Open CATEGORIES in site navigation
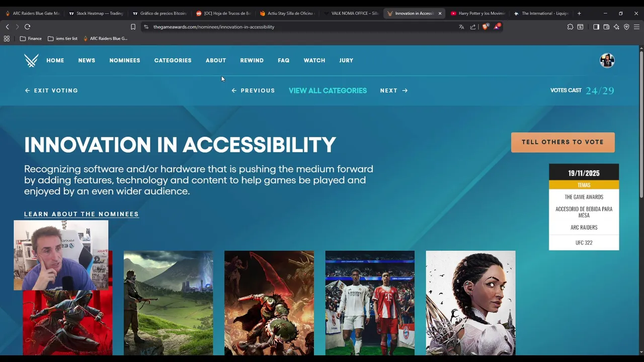 [173, 60]
